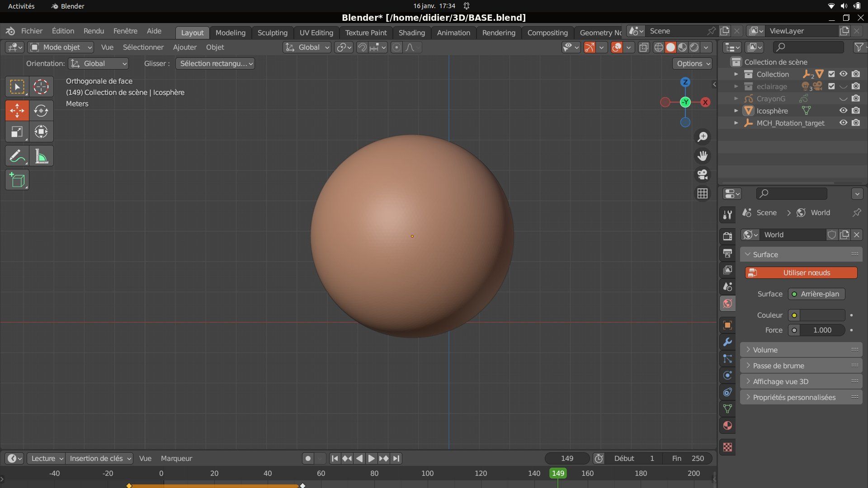868x488 pixels.
Task: Switch to Sculpting workspace tab
Action: tap(273, 33)
